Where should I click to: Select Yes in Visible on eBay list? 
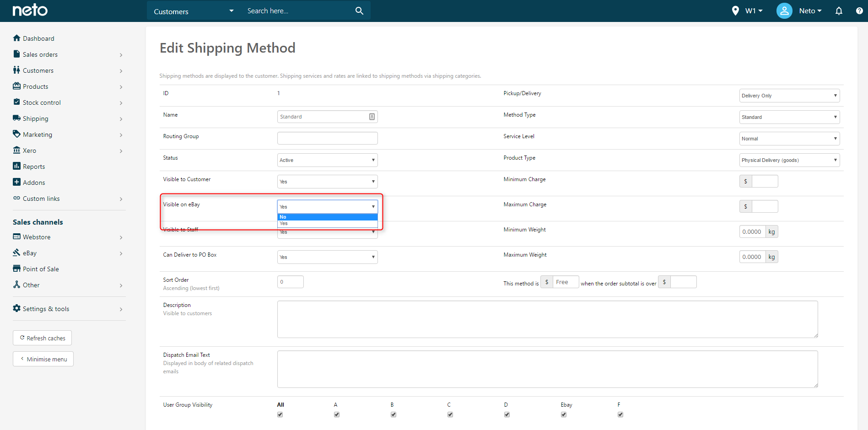(327, 223)
